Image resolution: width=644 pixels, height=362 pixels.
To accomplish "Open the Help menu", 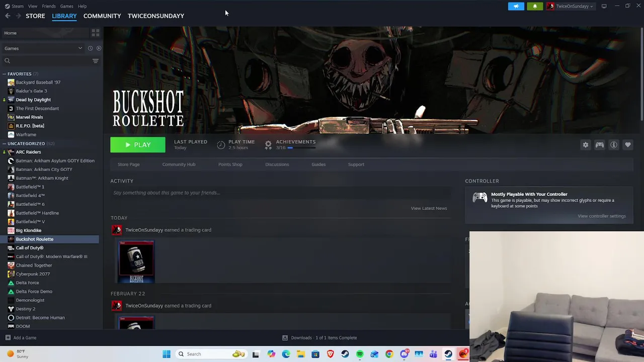I will pyautogui.click(x=82, y=6).
